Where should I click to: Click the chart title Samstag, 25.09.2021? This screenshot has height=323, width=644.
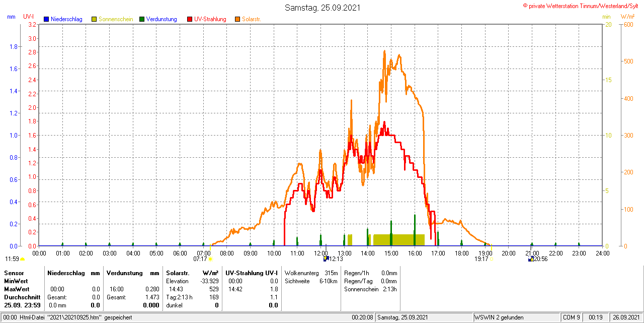[x=323, y=8]
